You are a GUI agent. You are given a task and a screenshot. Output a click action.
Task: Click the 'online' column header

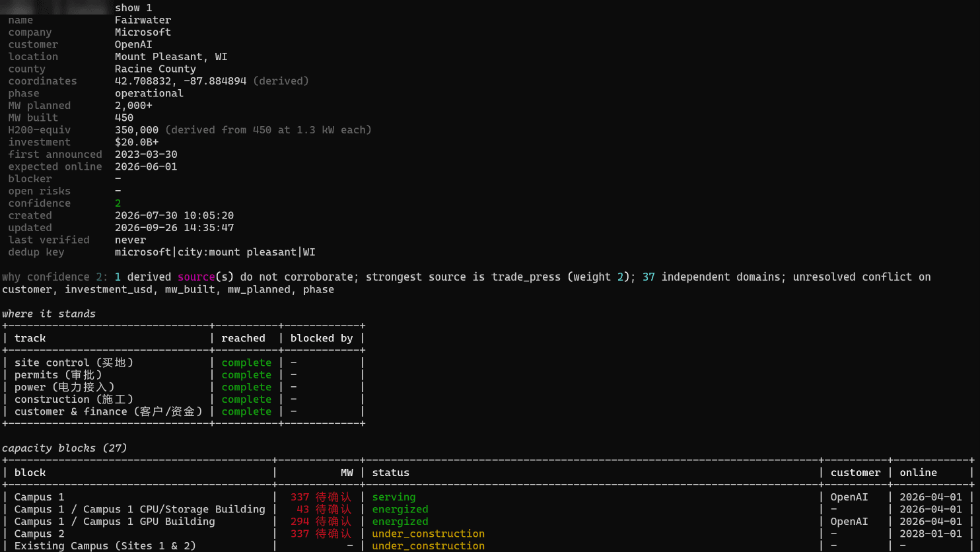918,473
